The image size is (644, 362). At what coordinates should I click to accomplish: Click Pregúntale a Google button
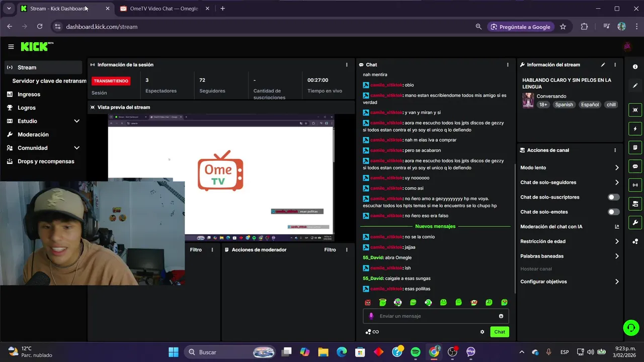point(520,27)
